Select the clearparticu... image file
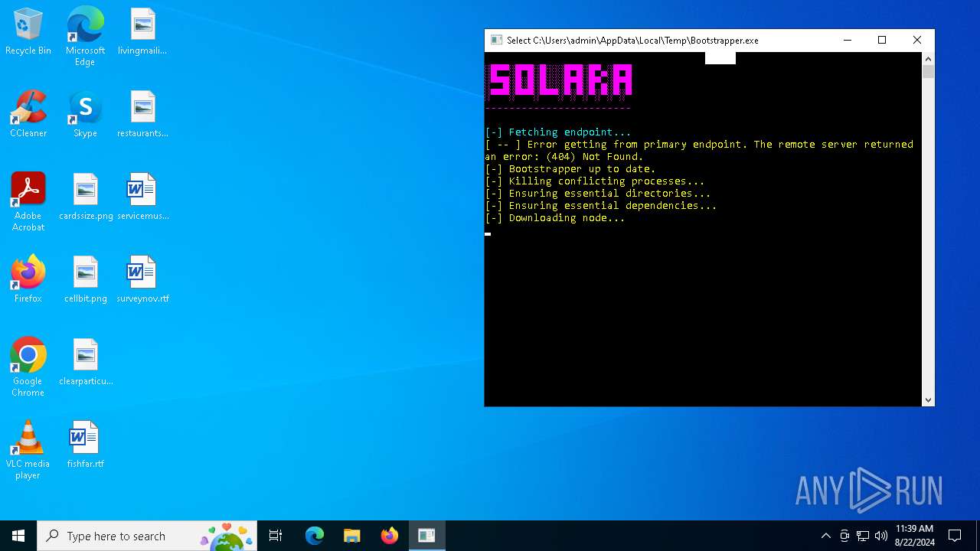The image size is (980, 551). (x=86, y=362)
